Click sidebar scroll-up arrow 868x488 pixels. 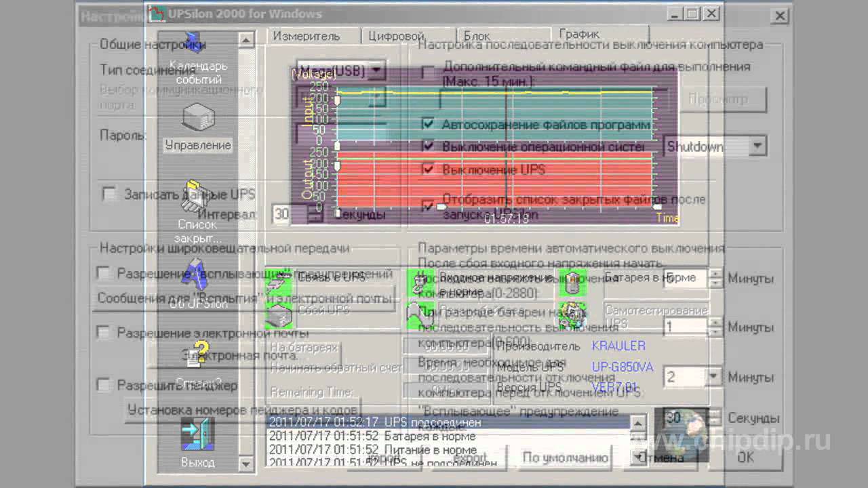point(245,40)
